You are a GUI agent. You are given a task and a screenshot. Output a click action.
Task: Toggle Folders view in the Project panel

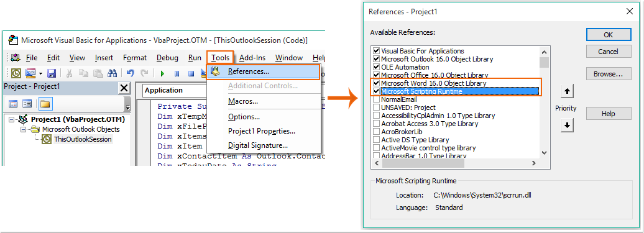click(x=45, y=104)
